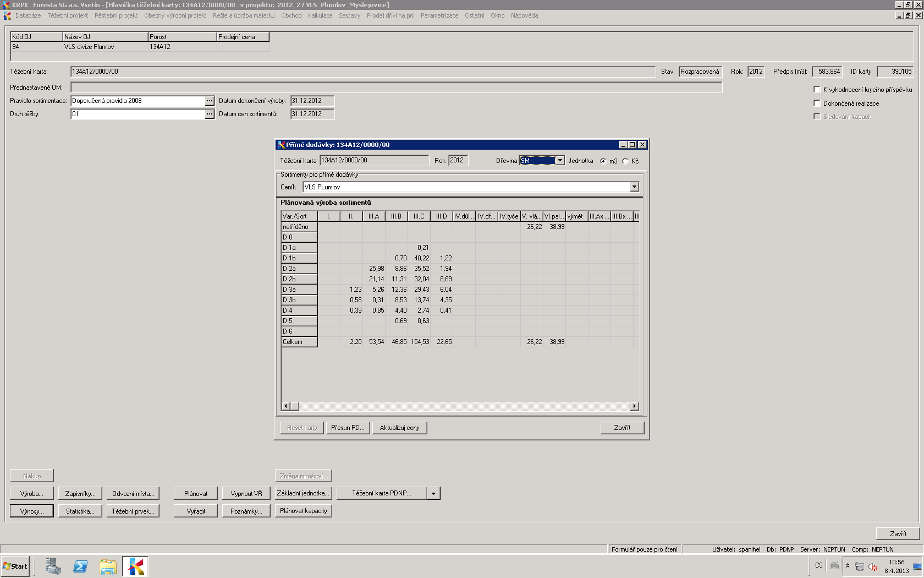This screenshot has height=578, width=924.
Task: Switch to KRPK application in taskbar
Action: [x=135, y=566]
